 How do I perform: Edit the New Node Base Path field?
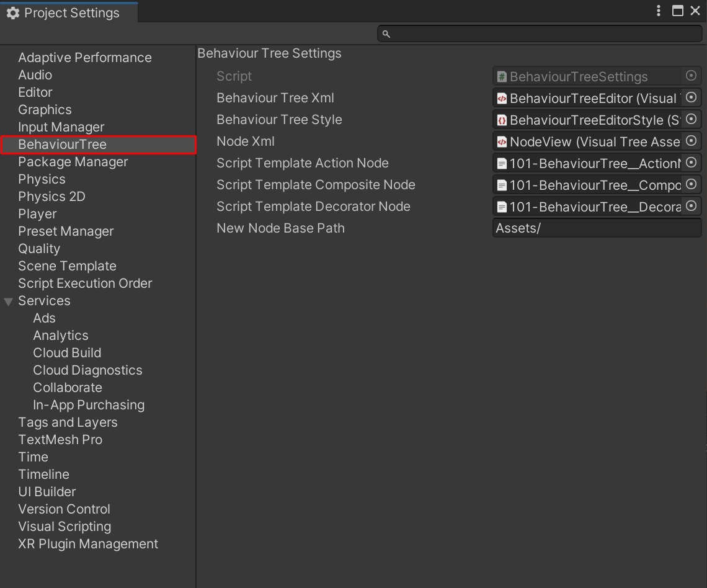pyautogui.click(x=597, y=228)
